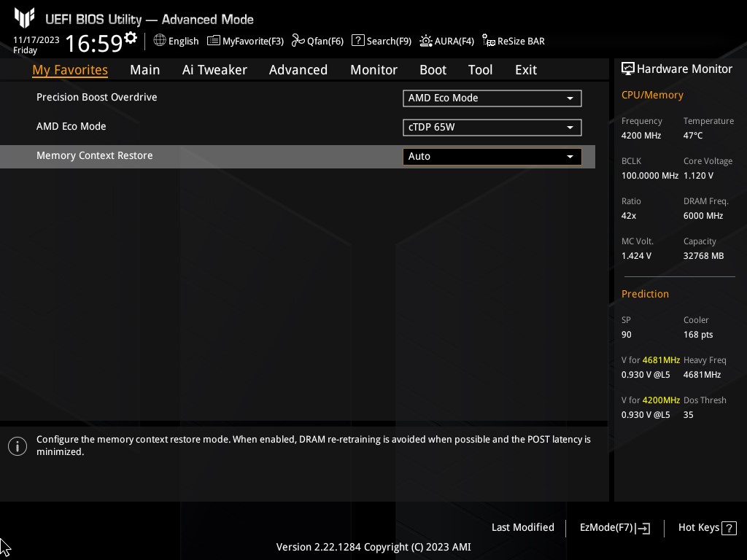Image resolution: width=747 pixels, height=560 pixels.
Task: Click the EzMode(F7) label
Action: (x=606, y=527)
